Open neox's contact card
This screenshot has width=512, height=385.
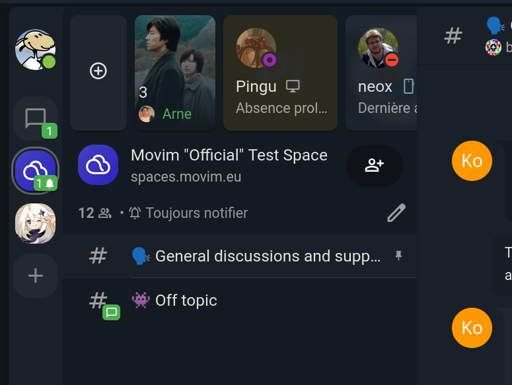click(381, 73)
